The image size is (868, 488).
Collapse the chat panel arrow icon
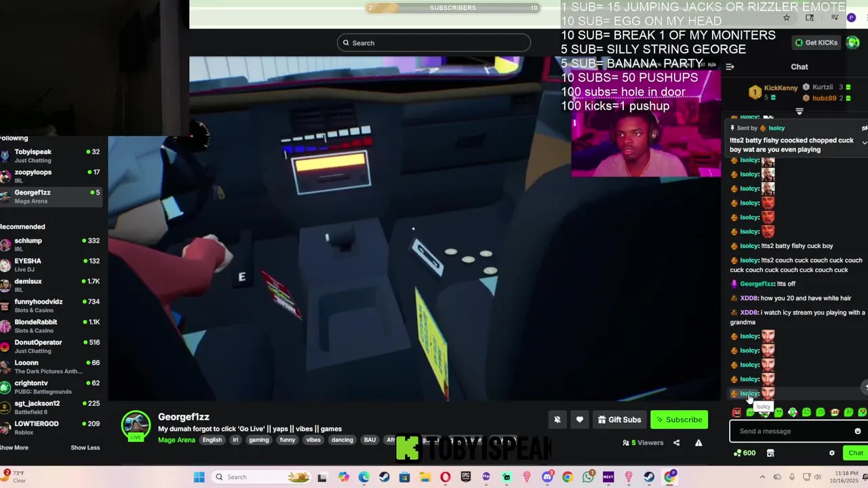pyautogui.click(x=730, y=67)
